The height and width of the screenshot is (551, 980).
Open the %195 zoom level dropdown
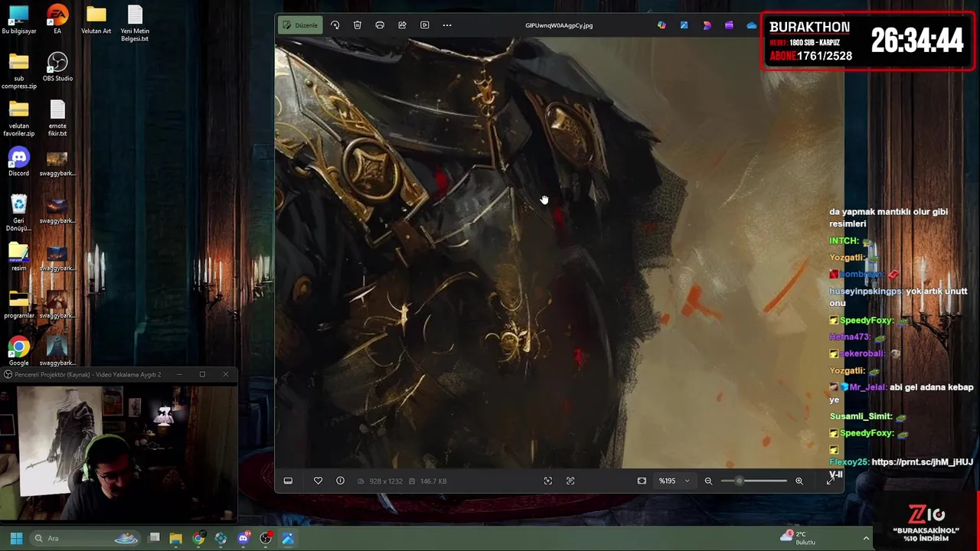(674, 481)
